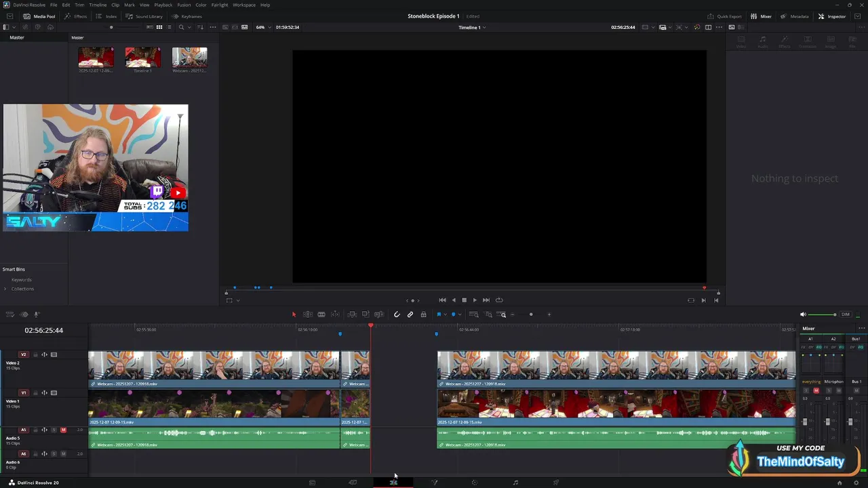Open the Deliver page rocket icon
Viewport: 868px width, 488px height.
(x=556, y=483)
